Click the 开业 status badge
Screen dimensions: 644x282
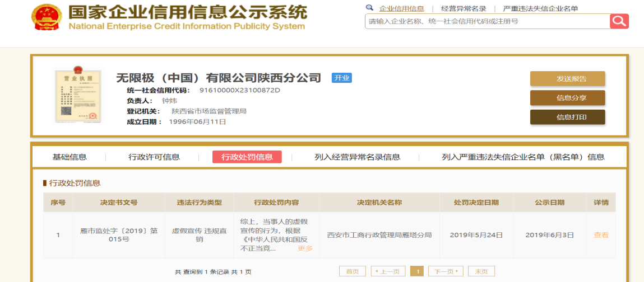342,78
